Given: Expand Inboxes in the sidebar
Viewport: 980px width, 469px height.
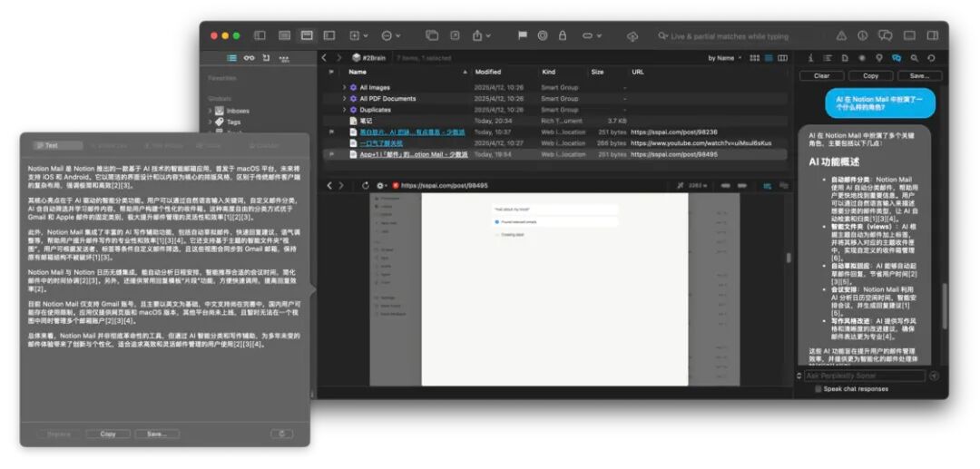Looking at the screenshot, I should click(211, 111).
